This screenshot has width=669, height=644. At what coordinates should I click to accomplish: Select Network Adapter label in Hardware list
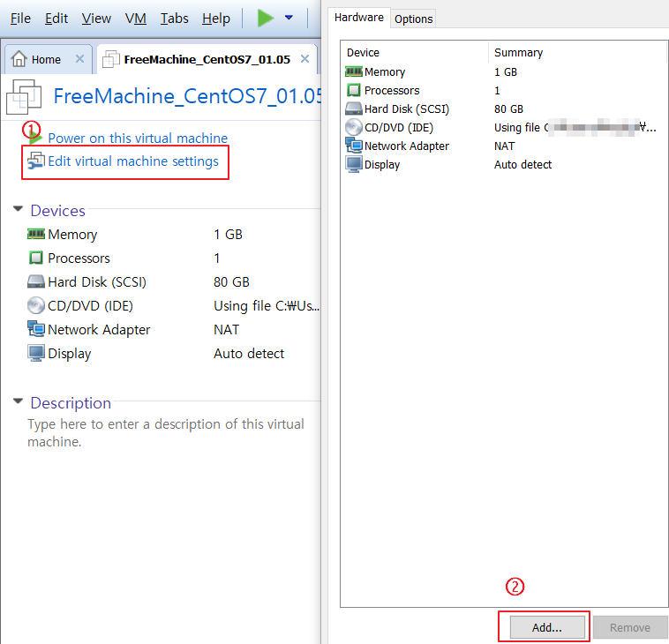coord(407,146)
